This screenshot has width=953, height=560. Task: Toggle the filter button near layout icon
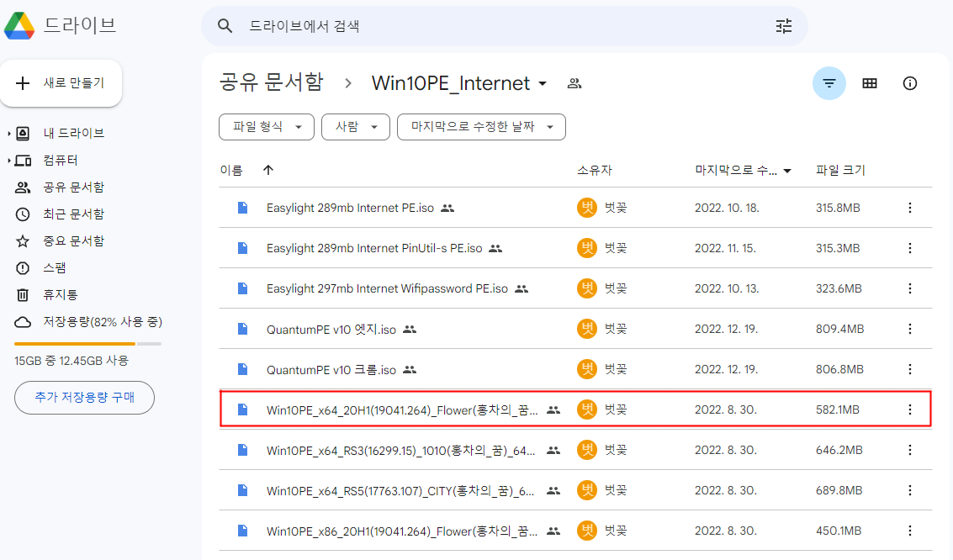click(x=829, y=83)
